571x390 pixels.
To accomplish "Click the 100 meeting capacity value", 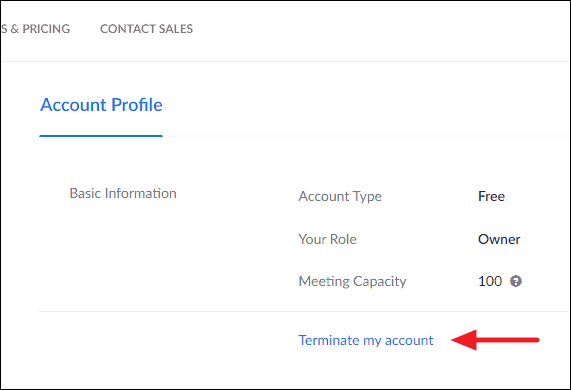I will 490,281.
